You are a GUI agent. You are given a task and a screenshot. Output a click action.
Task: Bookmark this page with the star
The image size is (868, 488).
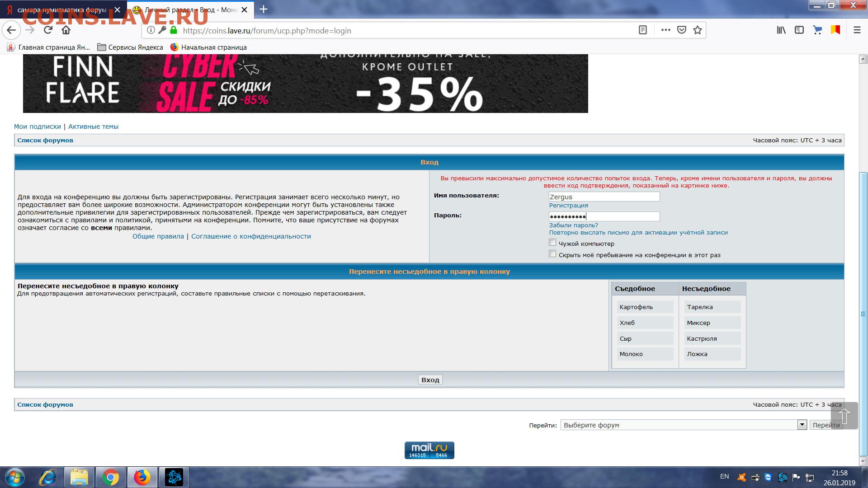[698, 30]
